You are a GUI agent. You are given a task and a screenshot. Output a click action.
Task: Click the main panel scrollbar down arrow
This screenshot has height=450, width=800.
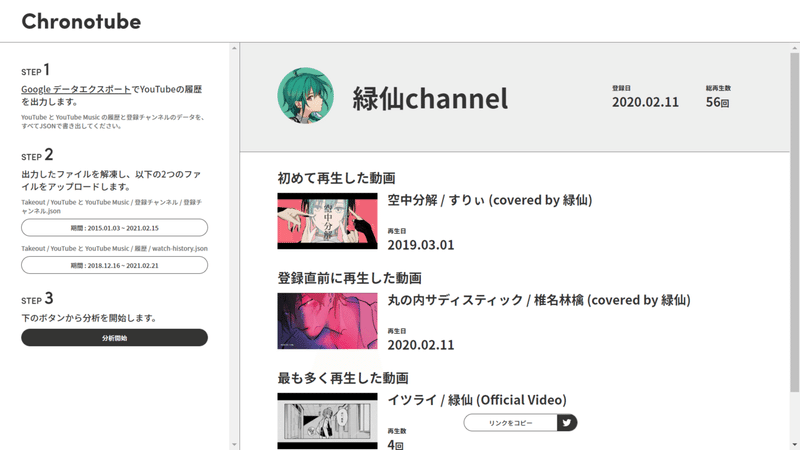point(794,444)
